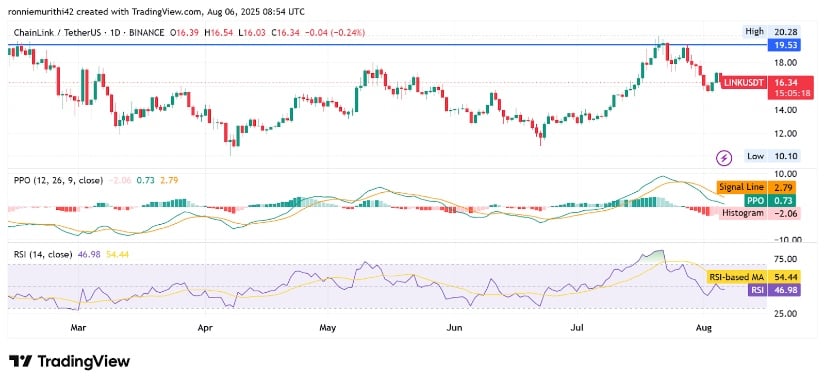Select the RSI (14, close) legend
Viewport: 825px width, 384px height.
(x=43, y=255)
